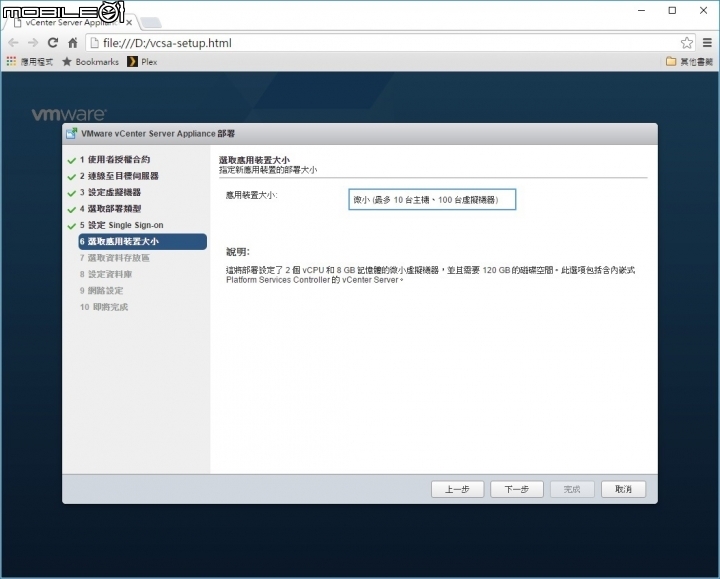Minimize the browser window
The height and width of the screenshot is (579, 720).
(641, 10)
